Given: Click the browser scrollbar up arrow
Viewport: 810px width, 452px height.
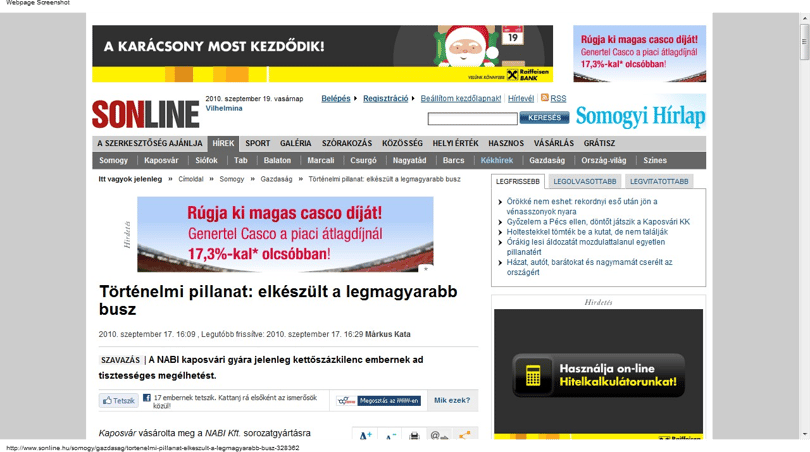Looking at the screenshot, I should 804,19.
